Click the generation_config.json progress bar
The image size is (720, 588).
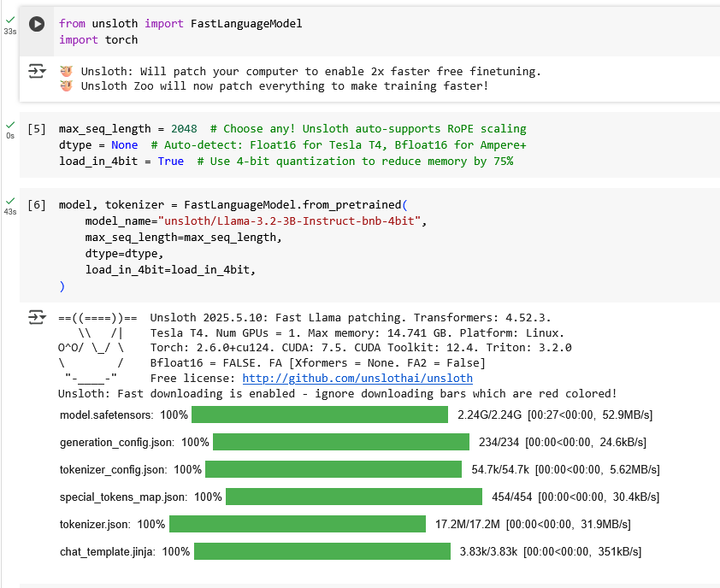[x=341, y=442]
